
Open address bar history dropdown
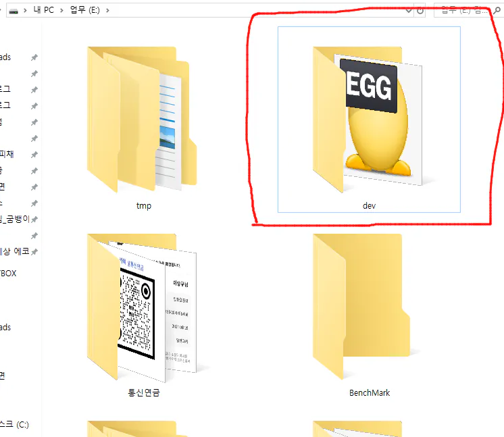click(409, 11)
